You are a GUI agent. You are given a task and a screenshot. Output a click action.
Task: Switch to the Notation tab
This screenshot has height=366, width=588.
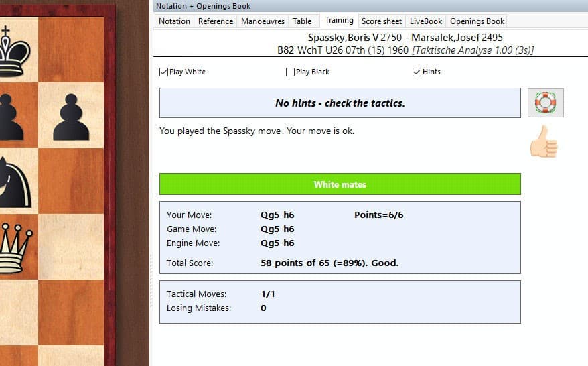point(174,21)
